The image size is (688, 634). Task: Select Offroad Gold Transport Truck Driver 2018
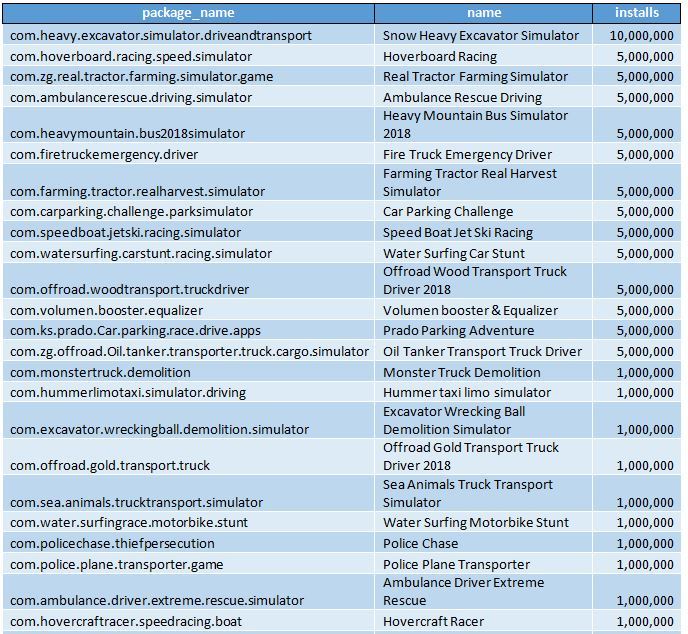click(x=484, y=457)
